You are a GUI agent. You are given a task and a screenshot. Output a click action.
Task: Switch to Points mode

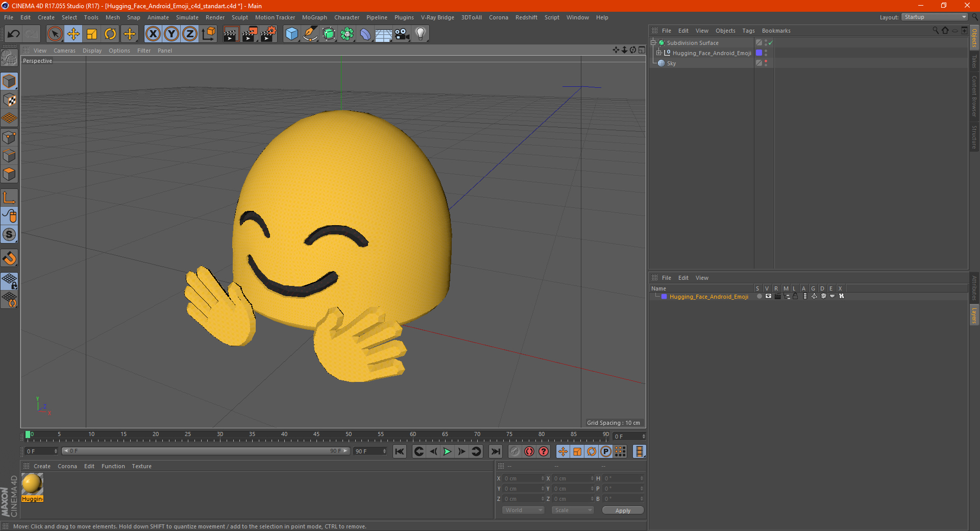[10, 137]
